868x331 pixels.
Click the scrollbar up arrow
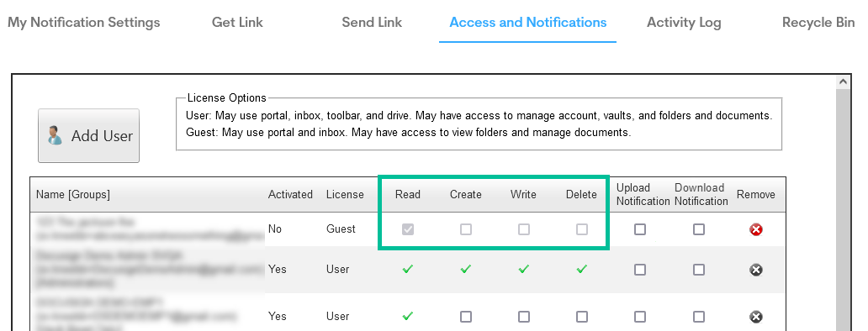(843, 81)
